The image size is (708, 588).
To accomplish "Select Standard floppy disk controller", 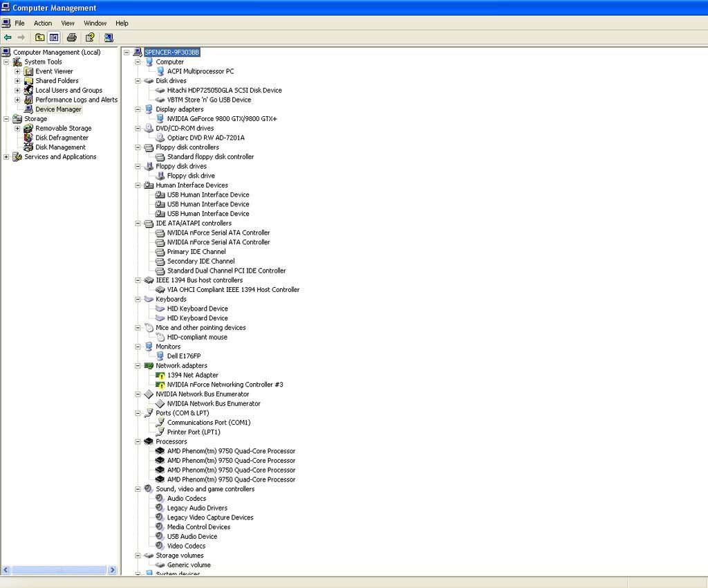I will click(x=210, y=157).
